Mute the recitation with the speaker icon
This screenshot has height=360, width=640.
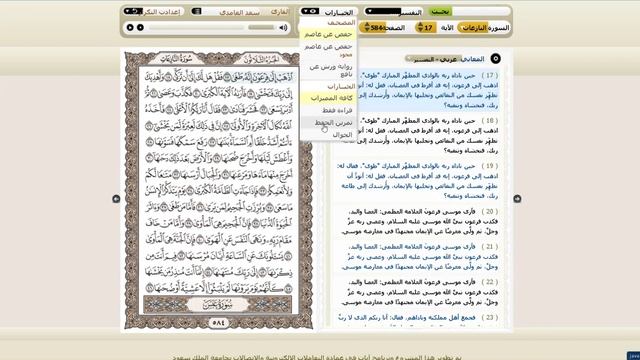pyautogui.click(x=283, y=27)
